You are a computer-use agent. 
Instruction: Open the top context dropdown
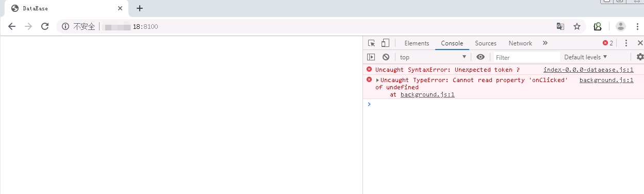click(433, 57)
